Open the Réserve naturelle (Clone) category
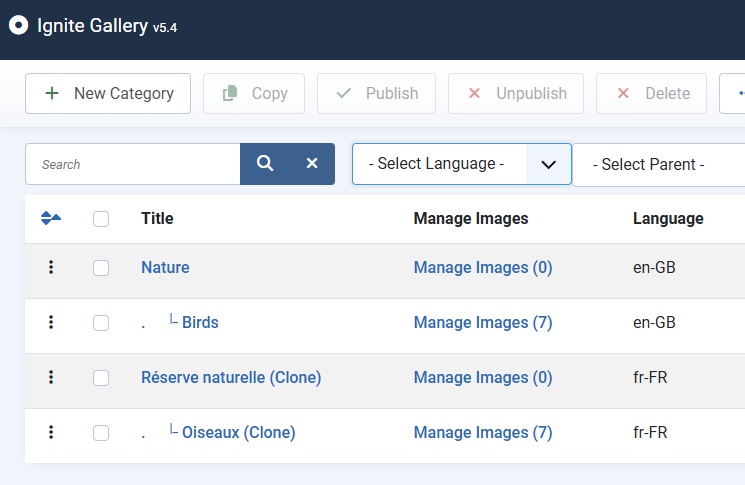 pos(231,377)
